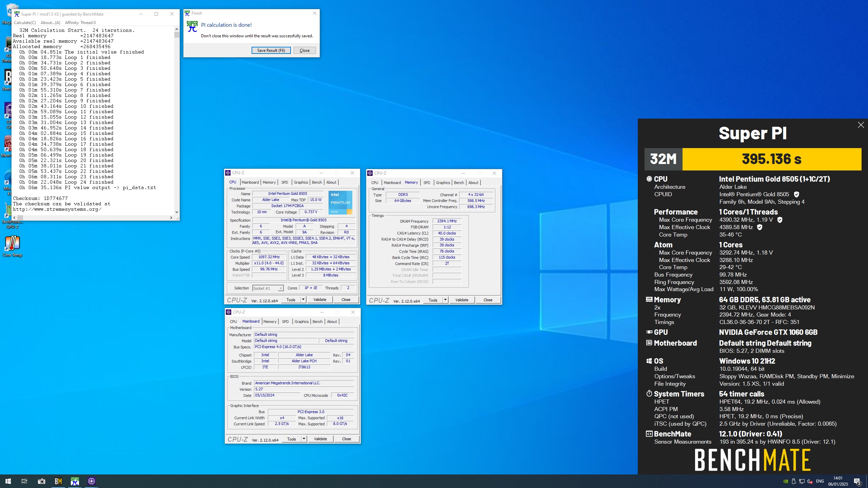Screen dimensions: 868x488
Task: Click scroll up arrow in Super PI log
Action: (x=177, y=30)
